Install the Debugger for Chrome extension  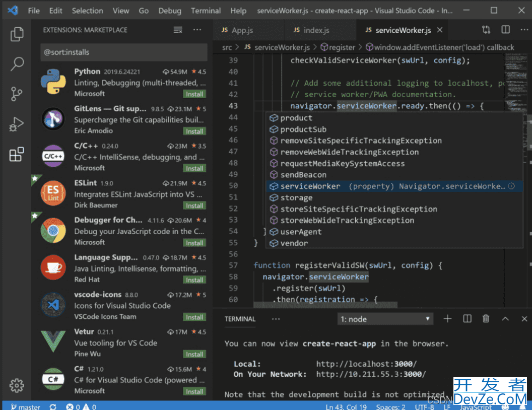pos(194,243)
